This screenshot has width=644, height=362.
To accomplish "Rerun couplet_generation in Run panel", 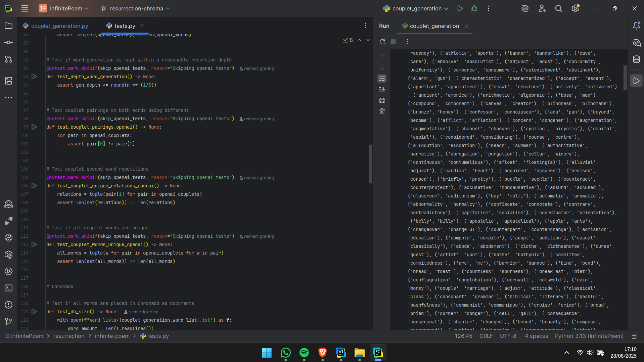I will pyautogui.click(x=382, y=42).
